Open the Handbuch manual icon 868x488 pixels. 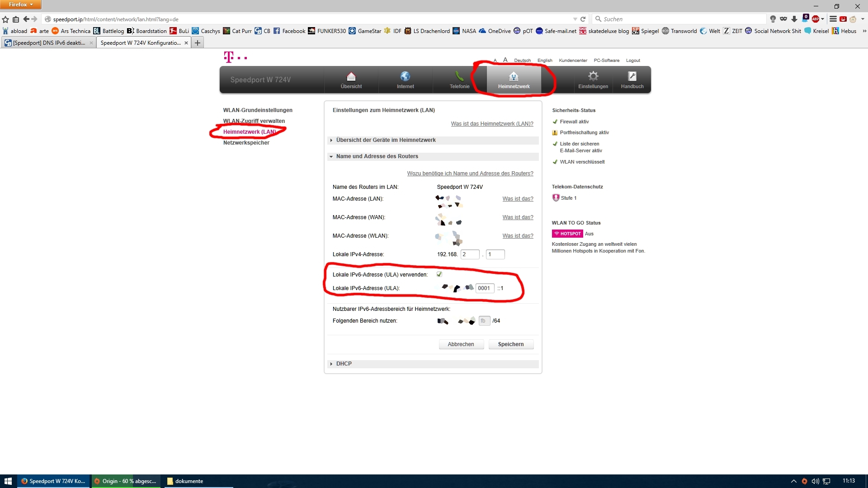(x=632, y=76)
